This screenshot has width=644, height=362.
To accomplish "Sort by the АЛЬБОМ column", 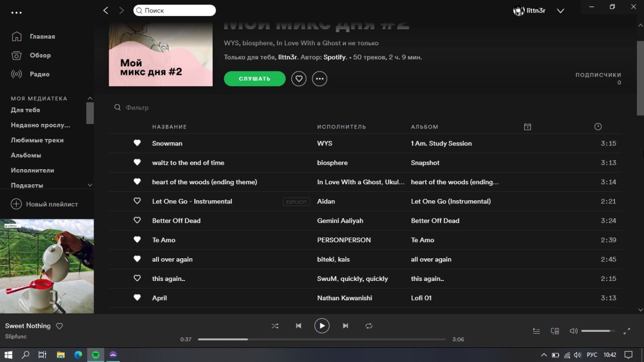I will point(425,127).
